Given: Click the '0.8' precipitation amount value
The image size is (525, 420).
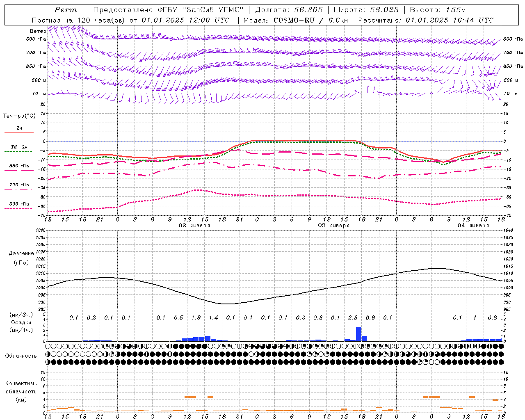Looking at the screenshot, I should (493, 318).
